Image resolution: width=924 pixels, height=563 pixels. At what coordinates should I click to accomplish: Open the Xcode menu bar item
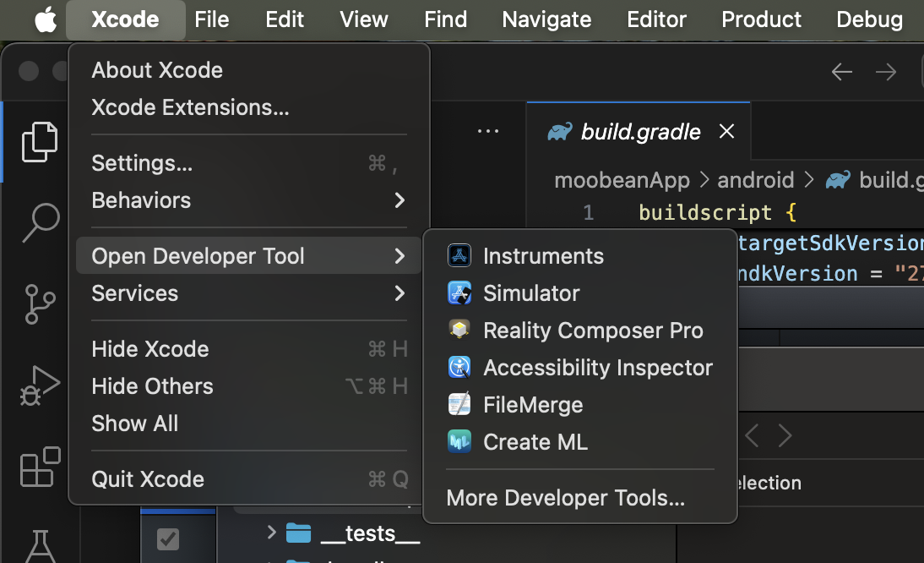(126, 19)
